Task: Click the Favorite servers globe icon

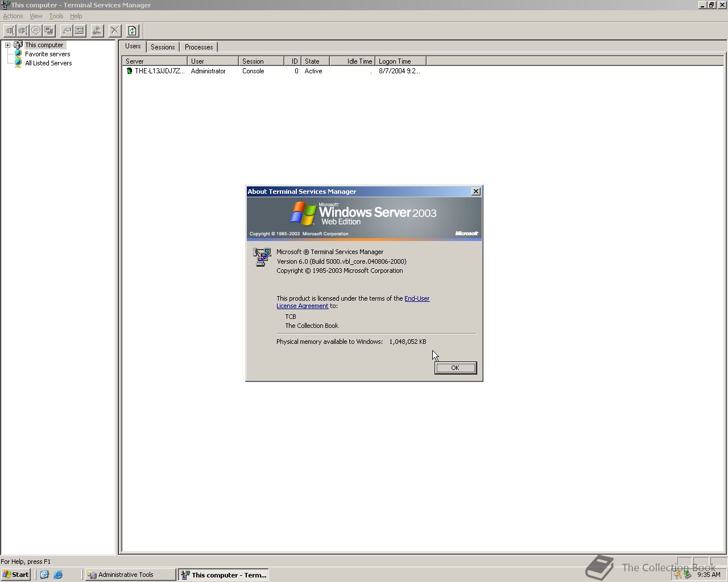Action: point(18,54)
